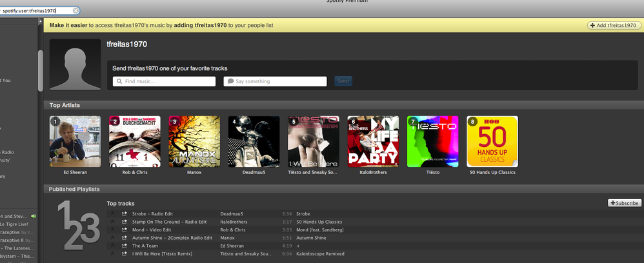Click the Send button
Viewport: 644px width, 263px height.
[x=343, y=81]
